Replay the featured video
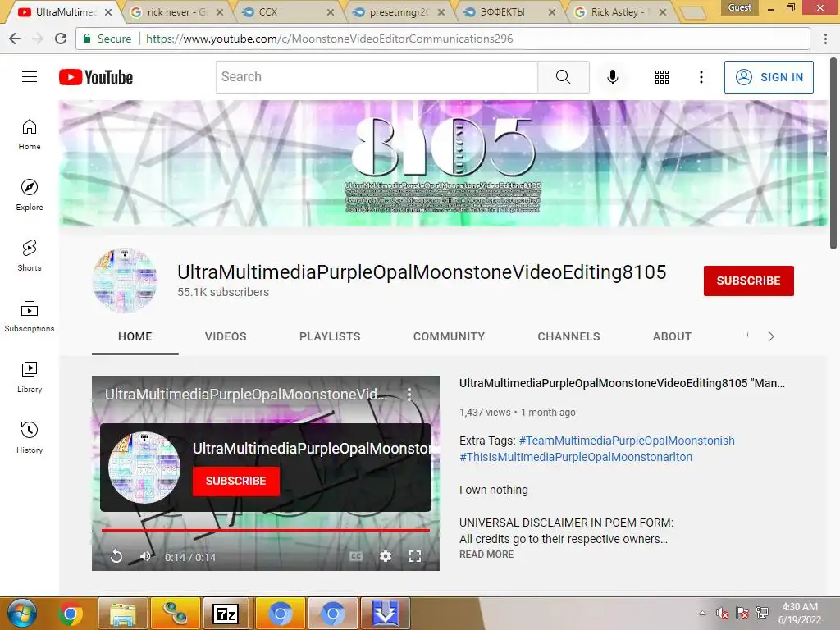The width and height of the screenshot is (840, 630). coord(116,557)
